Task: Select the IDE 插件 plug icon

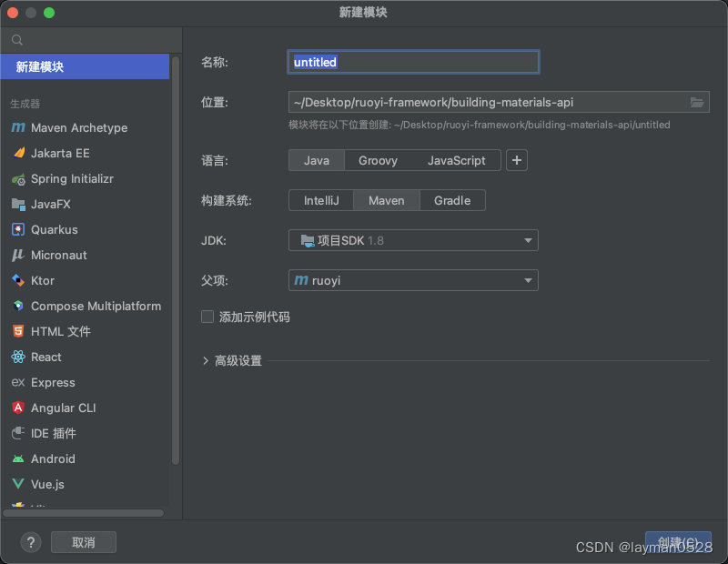Action: [x=18, y=433]
